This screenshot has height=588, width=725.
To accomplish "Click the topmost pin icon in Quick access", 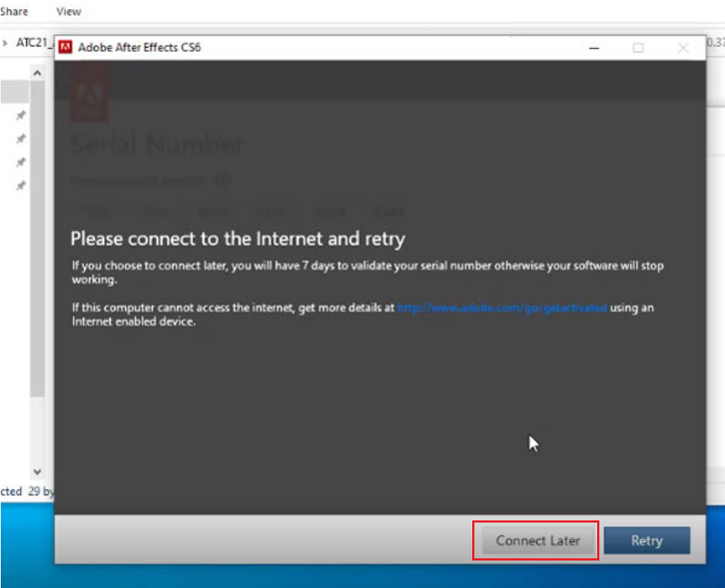I will [x=19, y=115].
